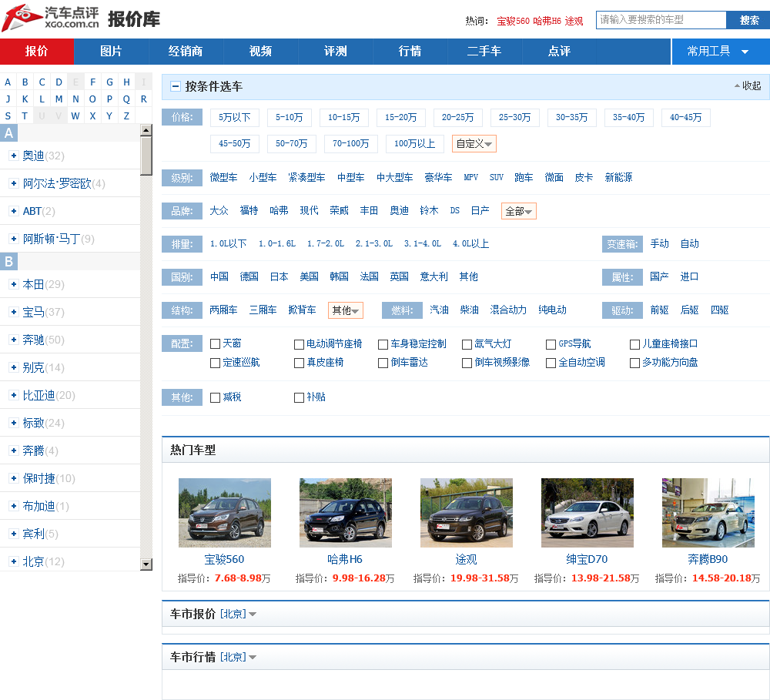Screen dimensions: 770x700
Task: Filter country by 德国
Action: point(249,276)
